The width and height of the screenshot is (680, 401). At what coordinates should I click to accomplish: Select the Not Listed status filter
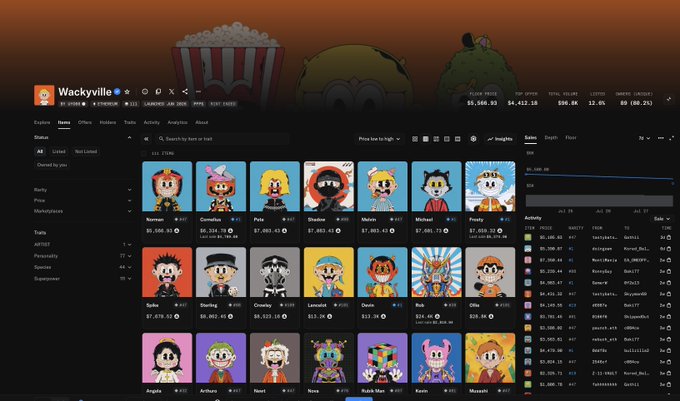click(x=86, y=151)
